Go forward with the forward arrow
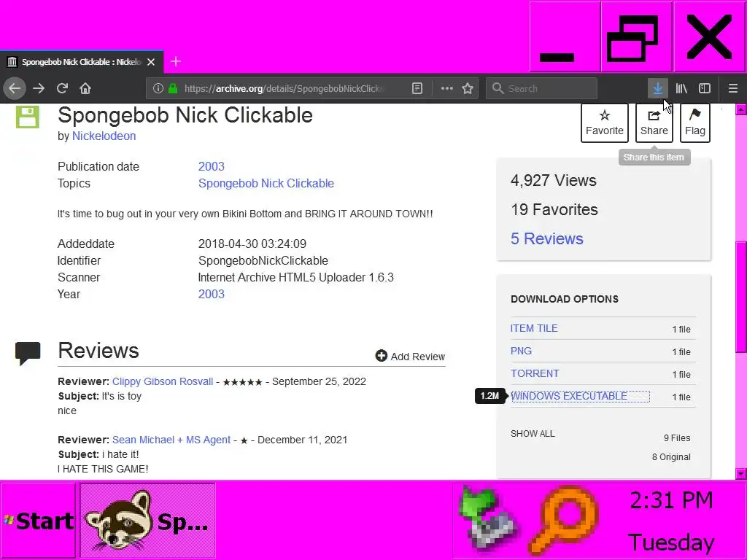This screenshot has width=747, height=560. pyautogui.click(x=39, y=88)
